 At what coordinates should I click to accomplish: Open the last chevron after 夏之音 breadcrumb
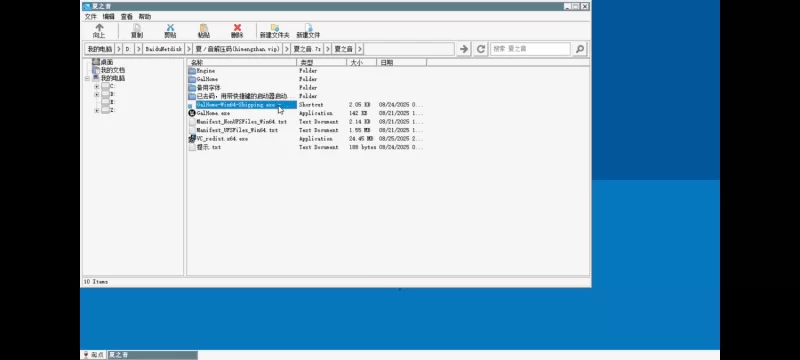[x=360, y=49]
